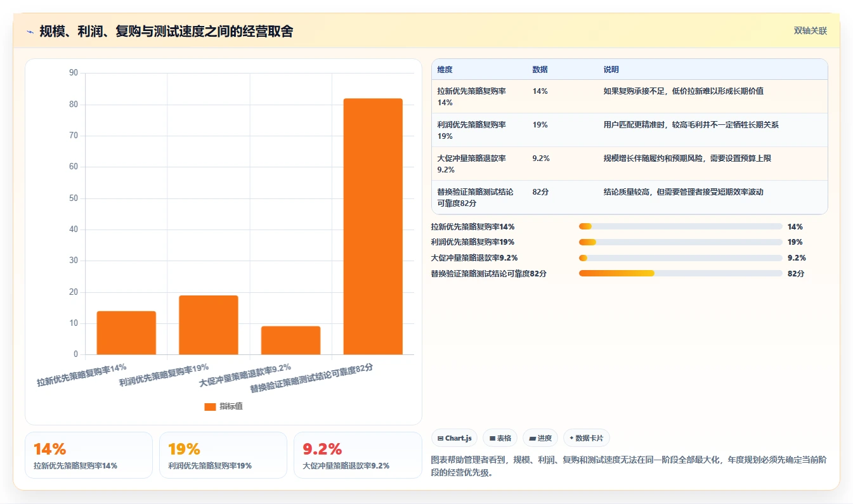Select the 利润优先策略复购率 19% table row cell
Screen dimensions: 853x504
tap(479, 130)
